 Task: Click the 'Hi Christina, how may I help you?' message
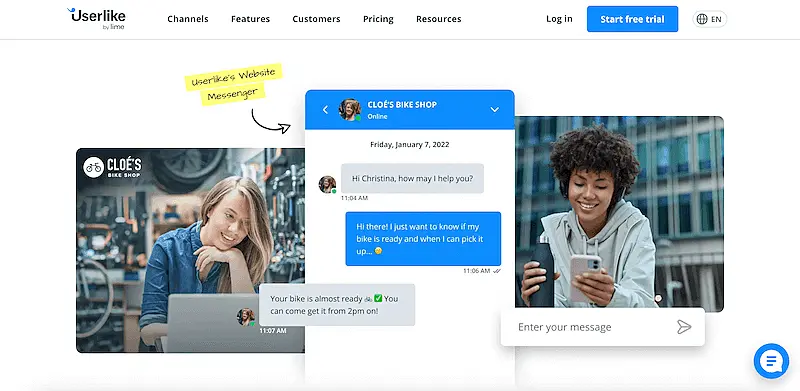(412, 179)
